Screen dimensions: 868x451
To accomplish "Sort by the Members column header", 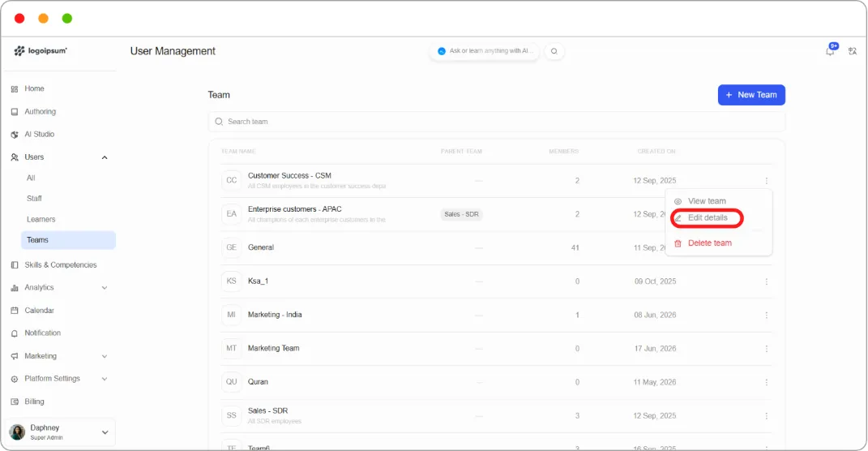I will (563, 151).
